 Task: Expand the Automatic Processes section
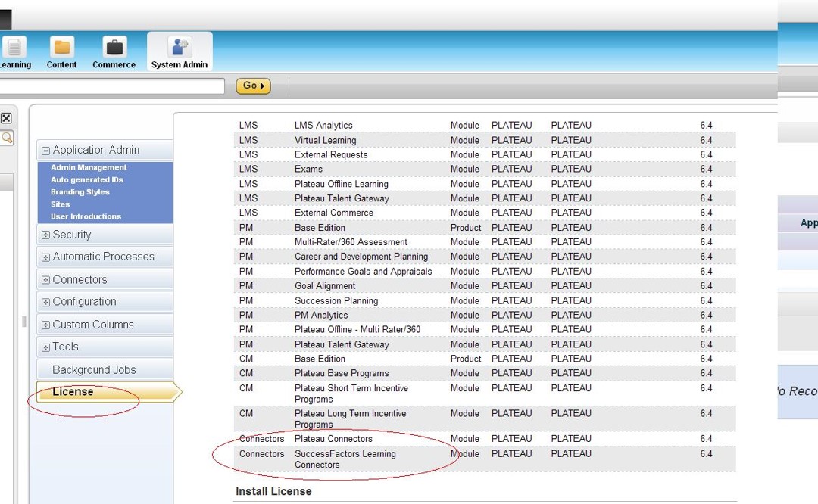[46, 257]
